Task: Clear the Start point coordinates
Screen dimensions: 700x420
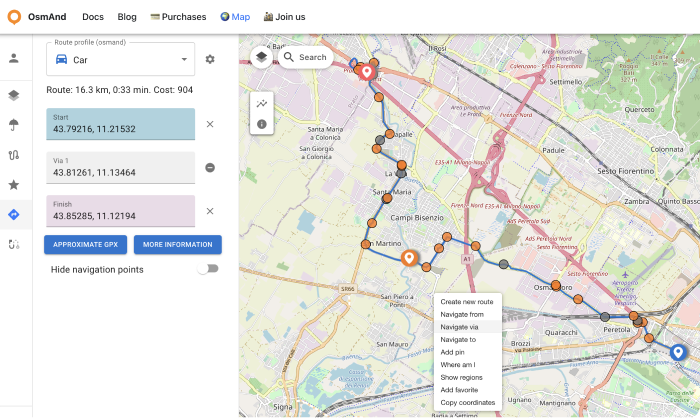Action: pyautogui.click(x=210, y=124)
